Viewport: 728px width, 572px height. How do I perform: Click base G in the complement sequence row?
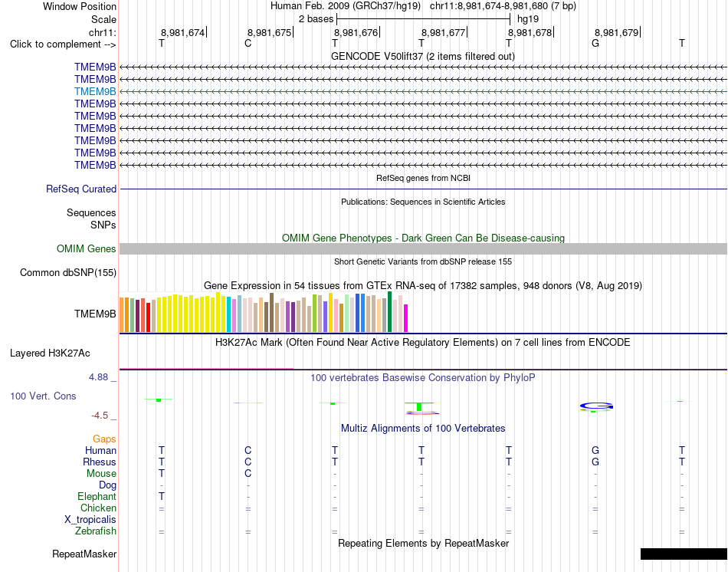pyautogui.click(x=595, y=43)
